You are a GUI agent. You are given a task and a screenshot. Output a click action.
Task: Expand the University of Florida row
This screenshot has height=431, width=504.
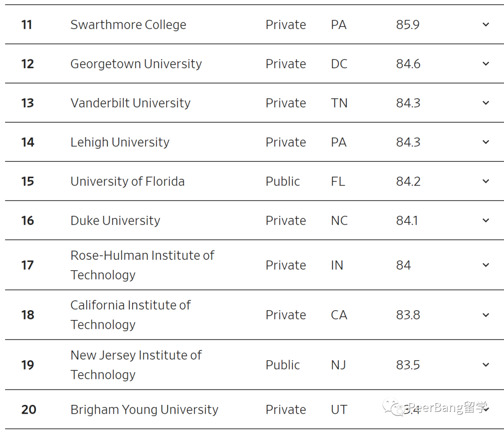click(x=486, y=181)
